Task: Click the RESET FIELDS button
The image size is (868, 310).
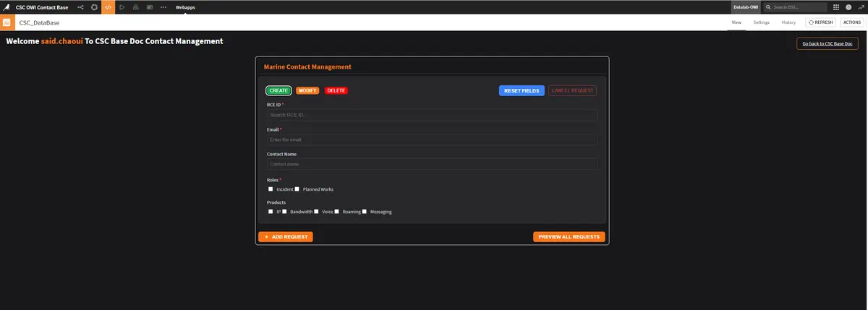Action: [x=522, y=90]
